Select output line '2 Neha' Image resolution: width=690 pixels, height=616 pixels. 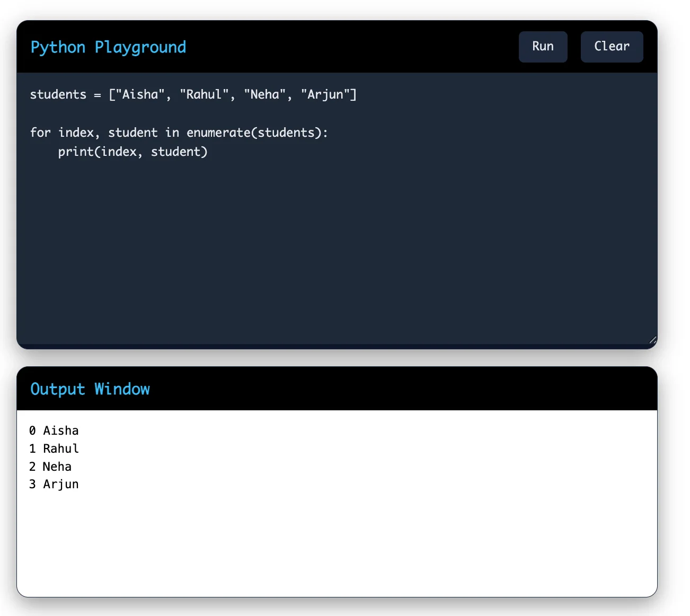click(50, 467)
